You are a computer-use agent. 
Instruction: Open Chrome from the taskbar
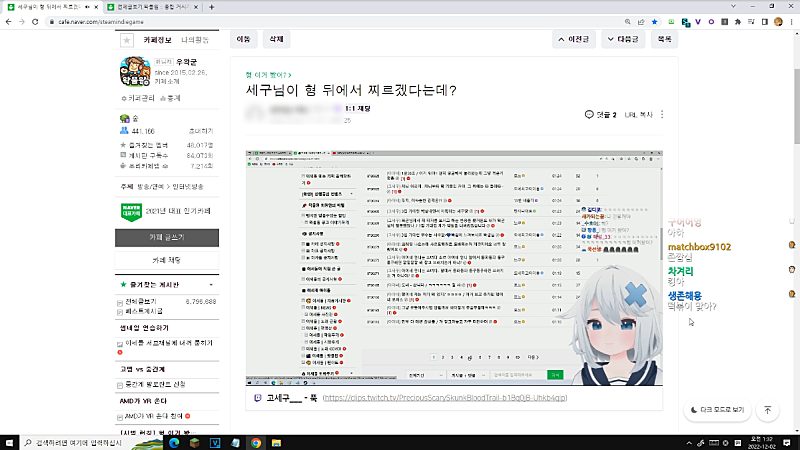click(256, 441)
